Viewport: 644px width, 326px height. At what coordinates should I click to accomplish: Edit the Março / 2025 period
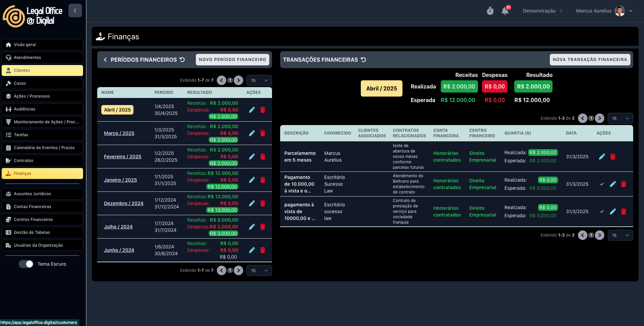[252, 133]
